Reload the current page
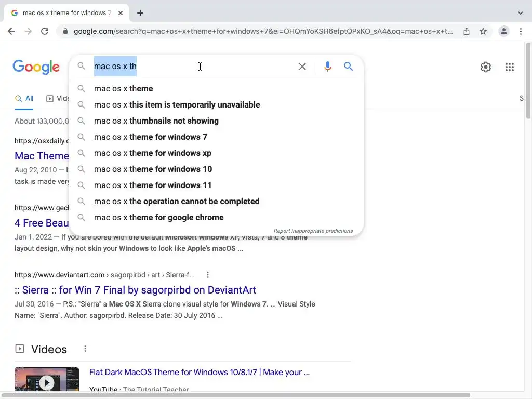Image resolution: width=532 pixels, height=399 pixels. 45,31
